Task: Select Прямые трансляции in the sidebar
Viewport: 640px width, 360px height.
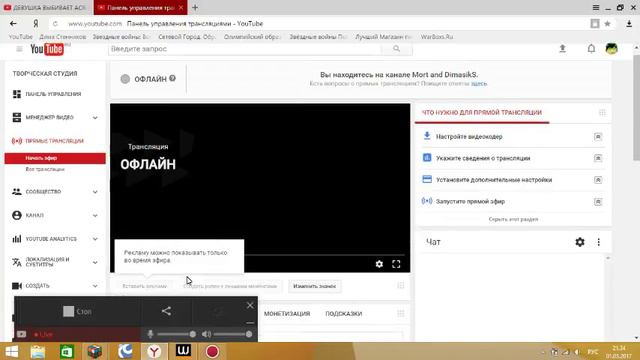Action: pos(55,141)
